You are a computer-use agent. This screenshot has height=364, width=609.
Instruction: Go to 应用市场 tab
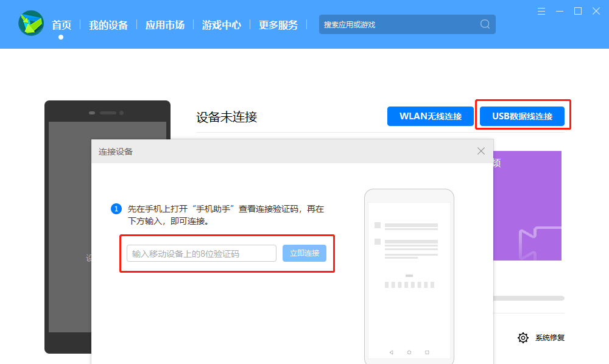[x=164, y=25]
